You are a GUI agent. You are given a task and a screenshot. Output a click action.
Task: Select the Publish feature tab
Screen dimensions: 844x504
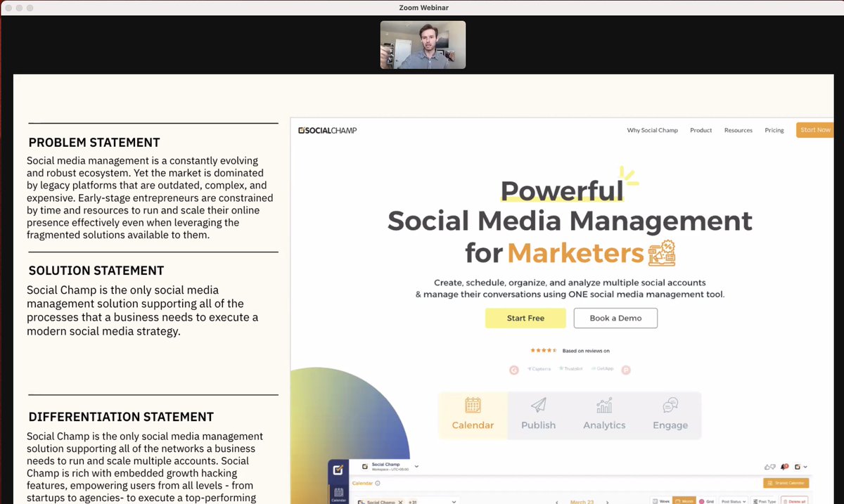point(538,415)
